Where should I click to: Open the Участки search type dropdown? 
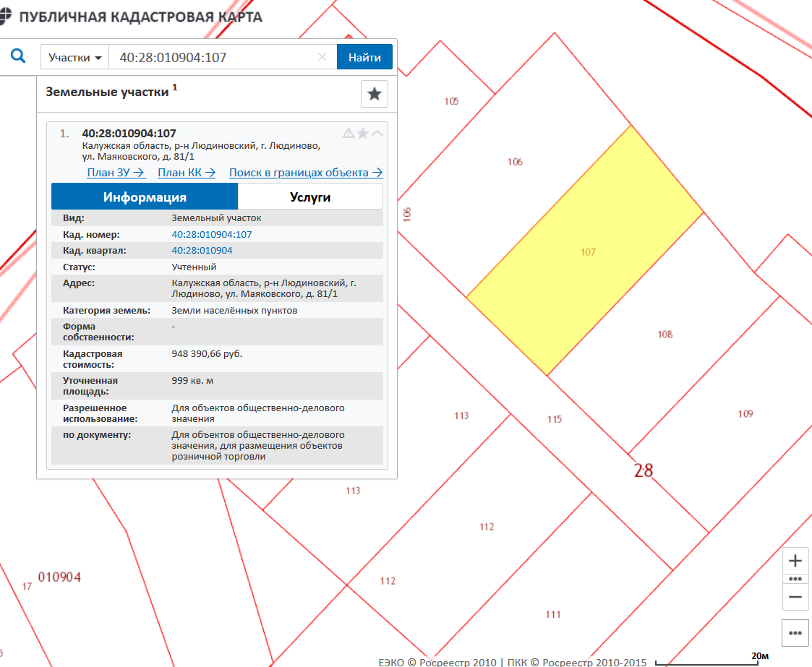[x=74, y=57]
